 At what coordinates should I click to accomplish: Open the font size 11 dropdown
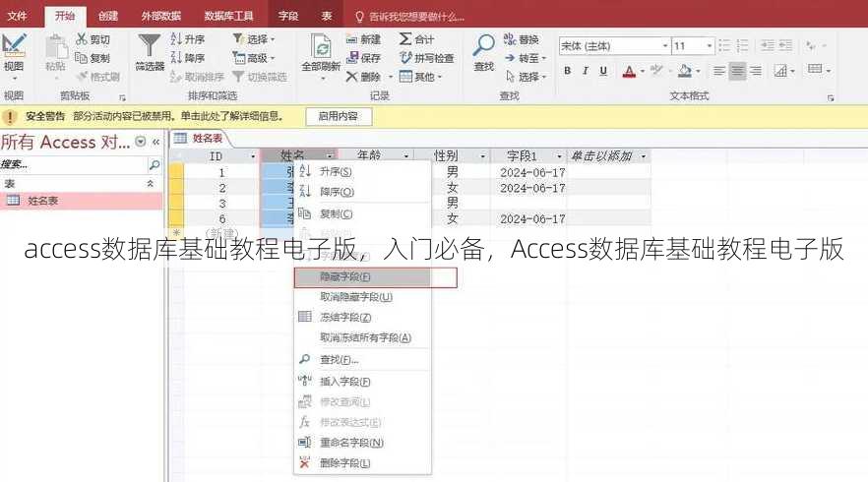click(x=710, y=46)
